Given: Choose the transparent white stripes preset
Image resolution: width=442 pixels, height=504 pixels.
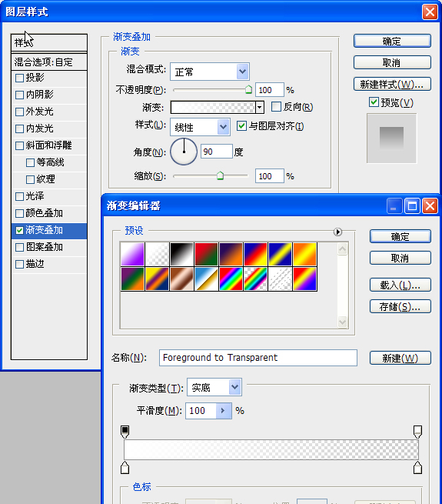Looking at the screenshot, I should [280, 279].
